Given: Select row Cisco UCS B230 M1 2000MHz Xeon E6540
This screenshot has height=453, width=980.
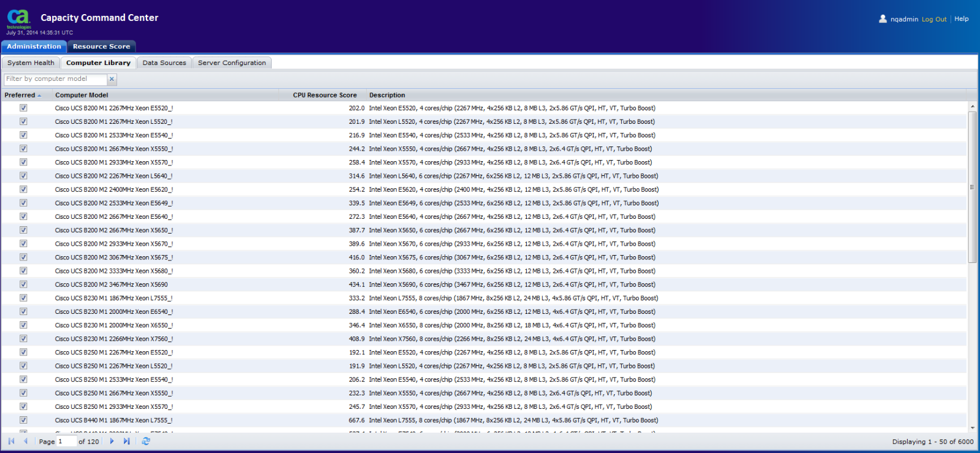Looking at the screenshot, I should pos(484,311).
